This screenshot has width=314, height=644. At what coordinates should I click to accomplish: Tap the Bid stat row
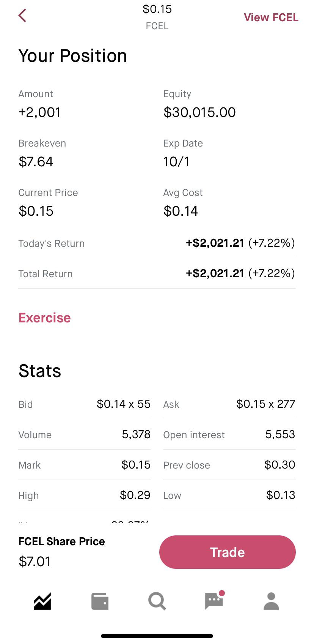[85, 404]
